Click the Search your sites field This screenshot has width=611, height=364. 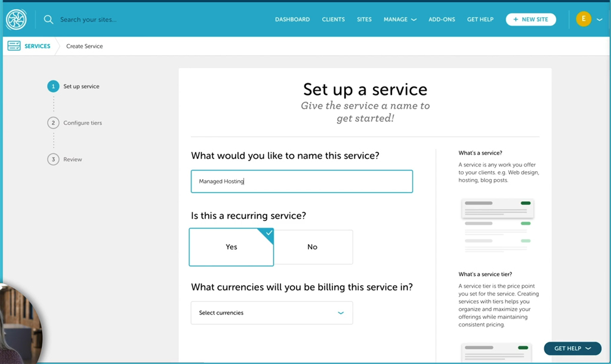(88, 20)
